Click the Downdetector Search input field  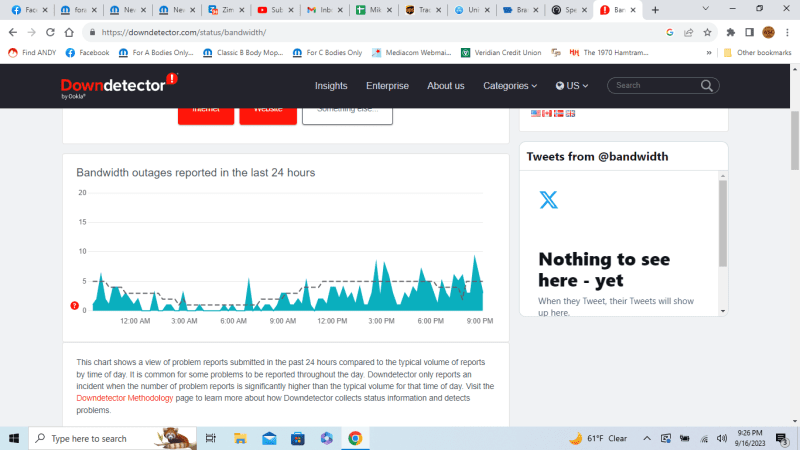click(x=656, y=86)
